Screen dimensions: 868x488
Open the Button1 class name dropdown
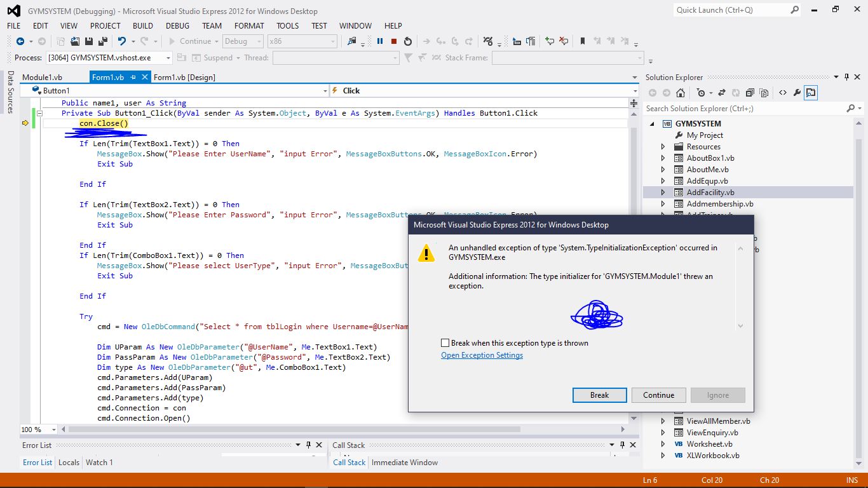coord(324,91)
